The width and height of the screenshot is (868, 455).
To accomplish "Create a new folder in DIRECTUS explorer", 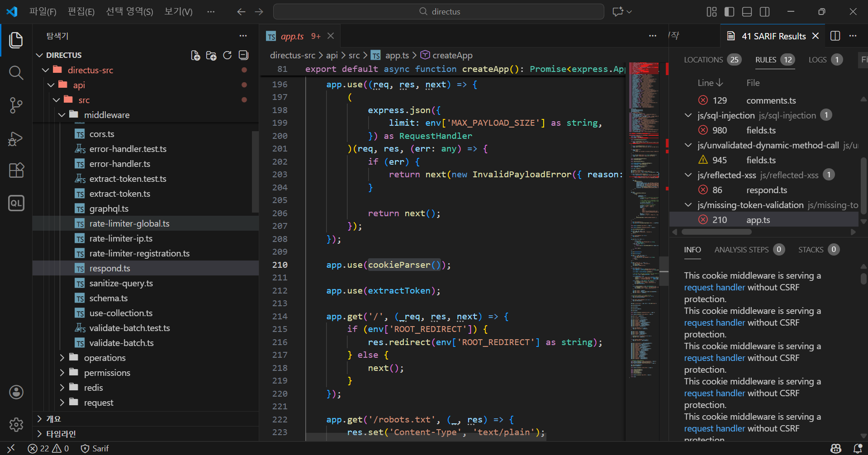I will point(211,55).
